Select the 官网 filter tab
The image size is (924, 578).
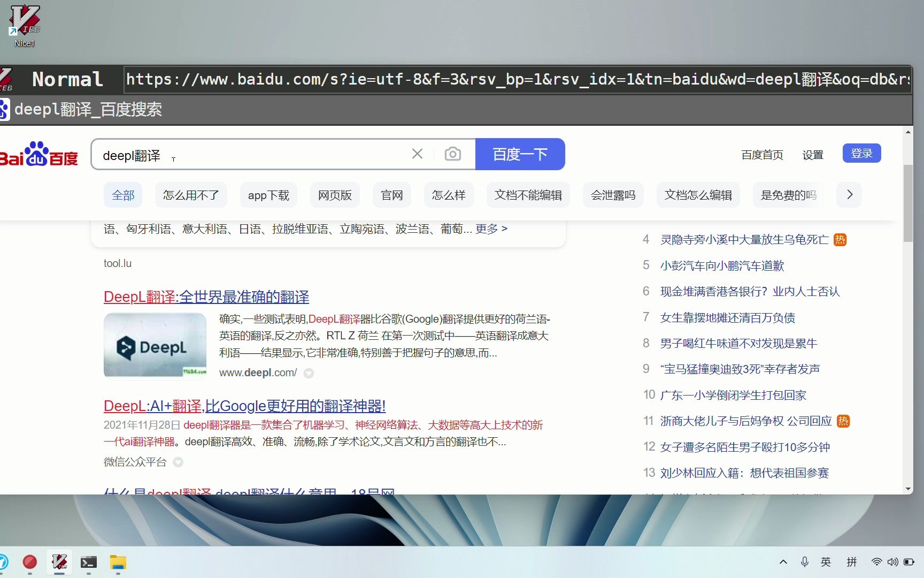click(392, 195)
